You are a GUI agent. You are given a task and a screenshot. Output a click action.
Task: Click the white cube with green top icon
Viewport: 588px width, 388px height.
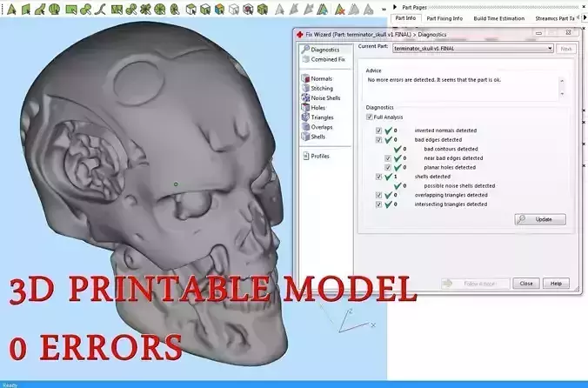coord(190,9)
